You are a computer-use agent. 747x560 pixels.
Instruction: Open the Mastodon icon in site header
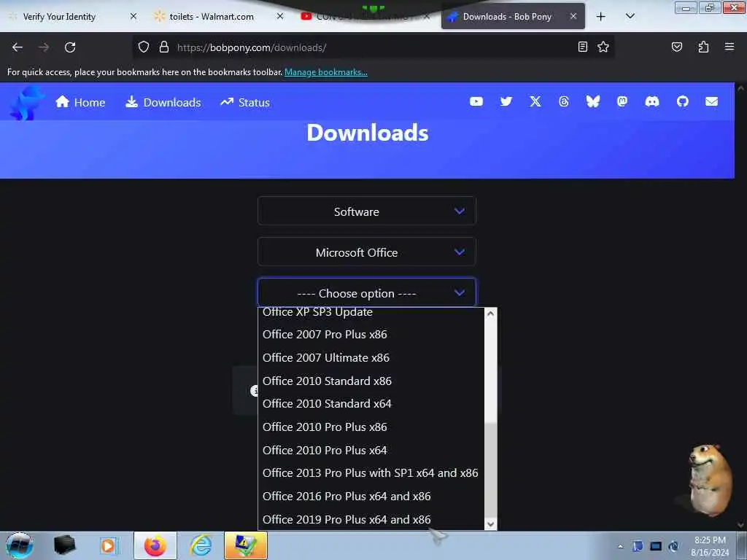(x=622, y=101)
